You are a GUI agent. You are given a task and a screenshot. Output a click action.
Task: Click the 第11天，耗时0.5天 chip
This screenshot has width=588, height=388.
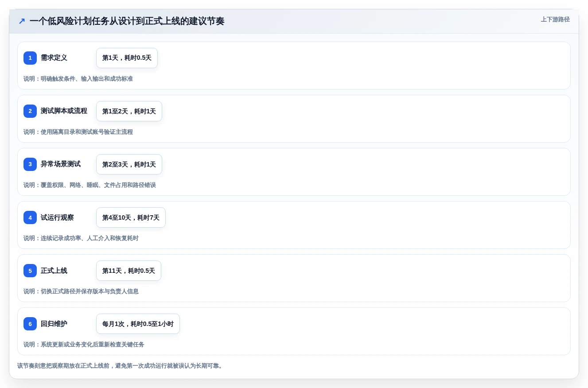point(129,271)
